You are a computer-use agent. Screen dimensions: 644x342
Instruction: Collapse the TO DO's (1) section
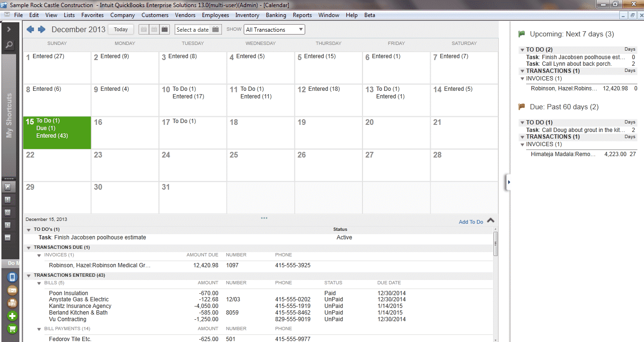[30, 229]
